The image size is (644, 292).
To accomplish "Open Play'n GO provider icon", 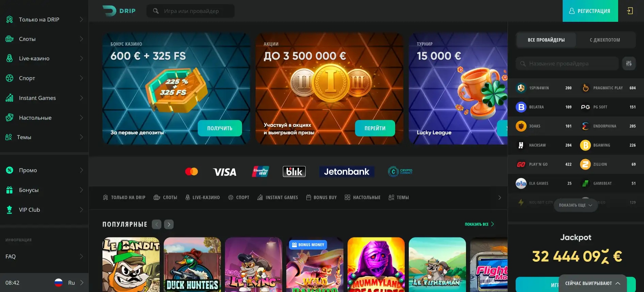I will pyautogui.click(x=521, y=164).
